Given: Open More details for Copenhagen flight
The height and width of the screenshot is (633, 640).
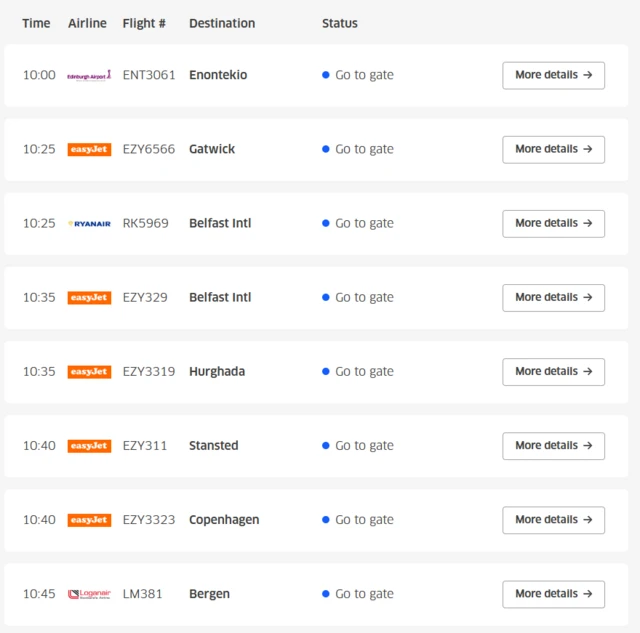Looking at the screenshot, I should [x=553, y=520].
